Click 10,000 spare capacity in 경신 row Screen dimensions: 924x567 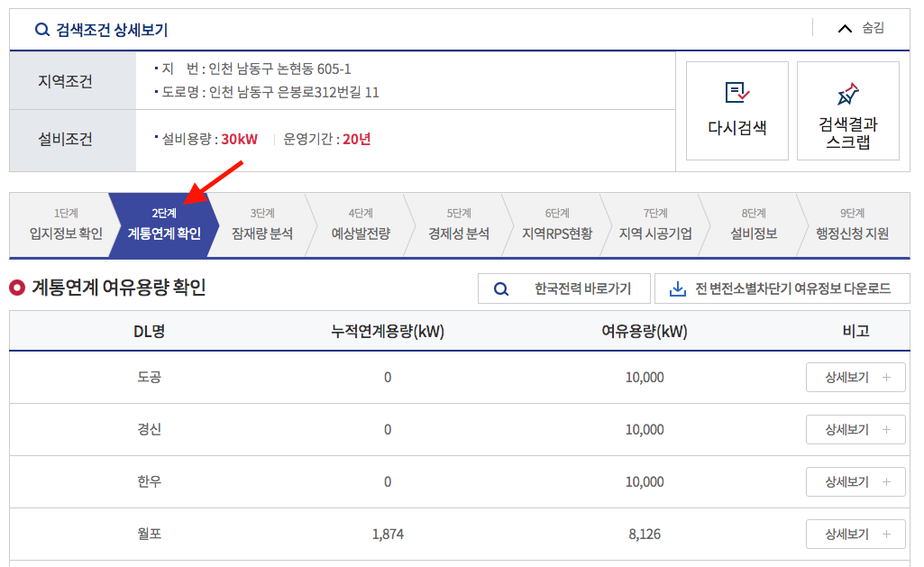(x=645, y=430)
